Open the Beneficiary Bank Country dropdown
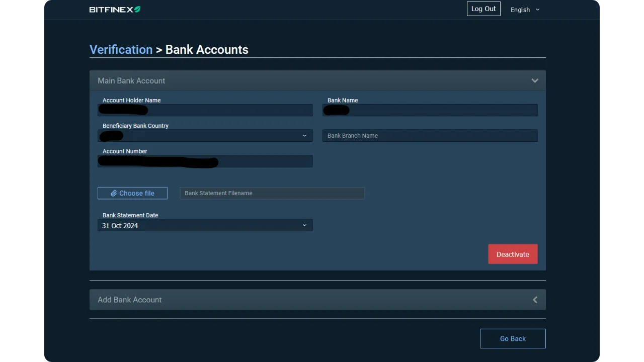644x362 pixels. tap(205, 135)
